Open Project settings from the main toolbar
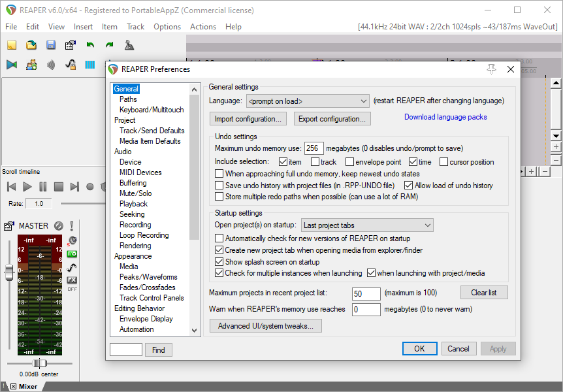The height and width of the screenshot is (392, 563). point(71,45)
